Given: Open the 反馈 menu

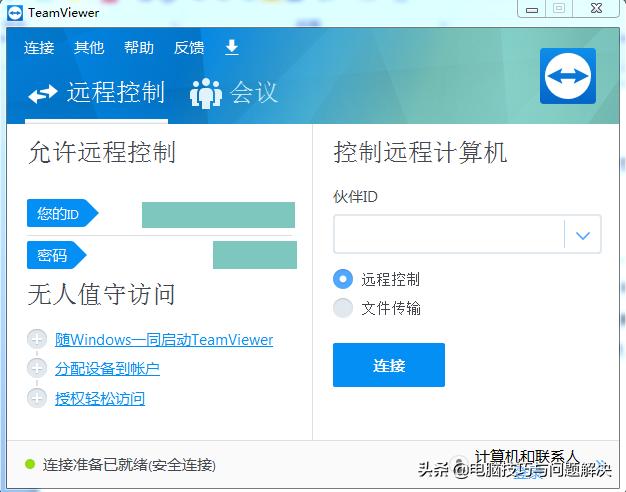Looking at the screenshot, I should point(189,48).
